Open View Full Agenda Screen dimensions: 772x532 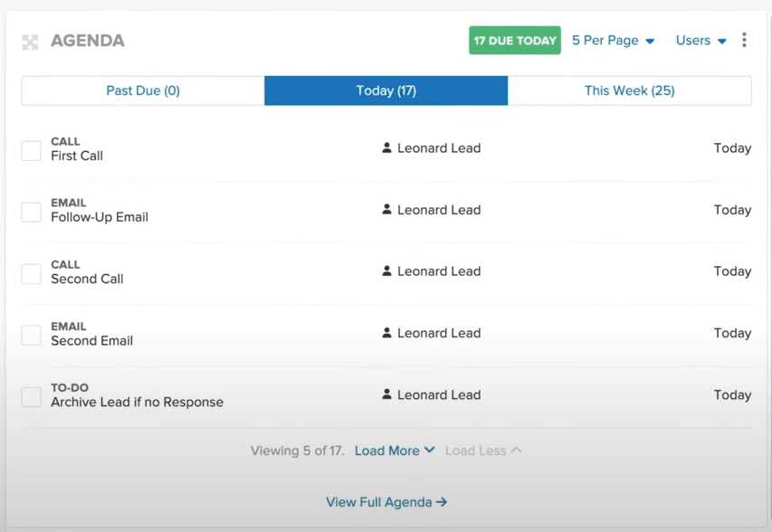point(386,502)
